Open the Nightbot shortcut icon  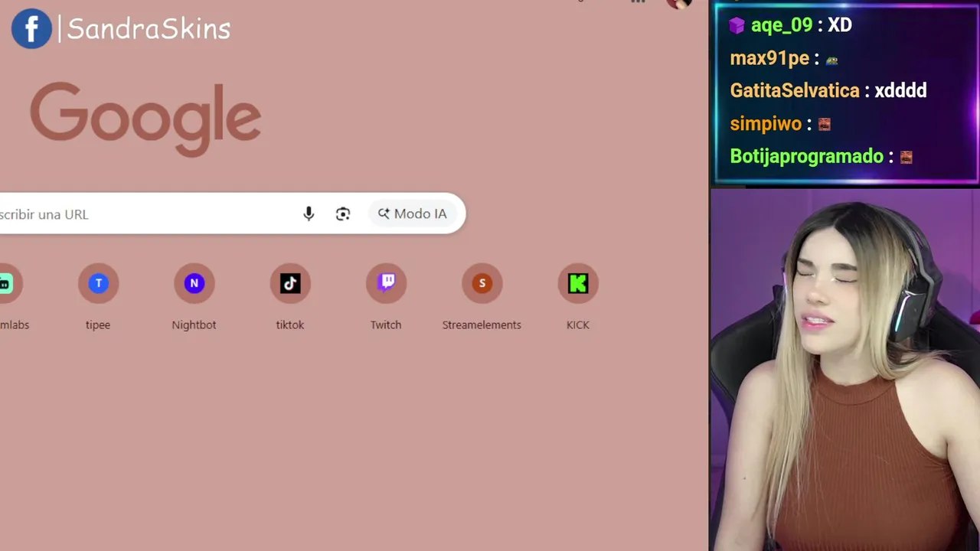(x=194, y=283)
